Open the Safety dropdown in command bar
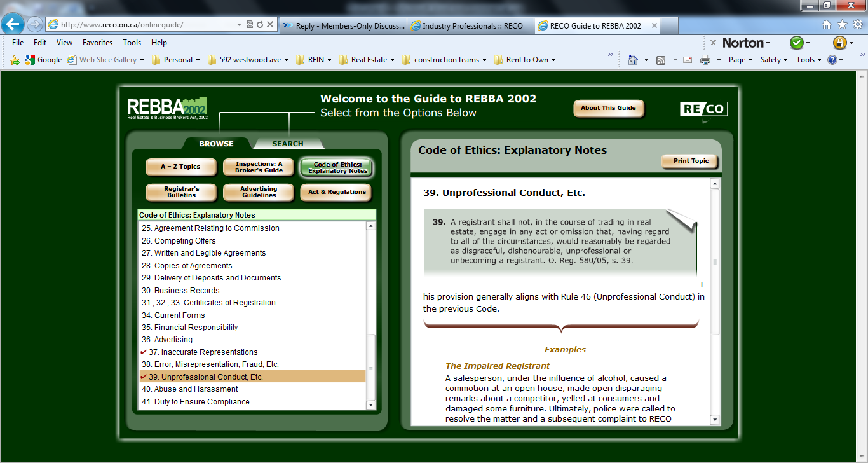Viewport: 868px width, 463px height. pyautogui.click(x=773, y=60)
